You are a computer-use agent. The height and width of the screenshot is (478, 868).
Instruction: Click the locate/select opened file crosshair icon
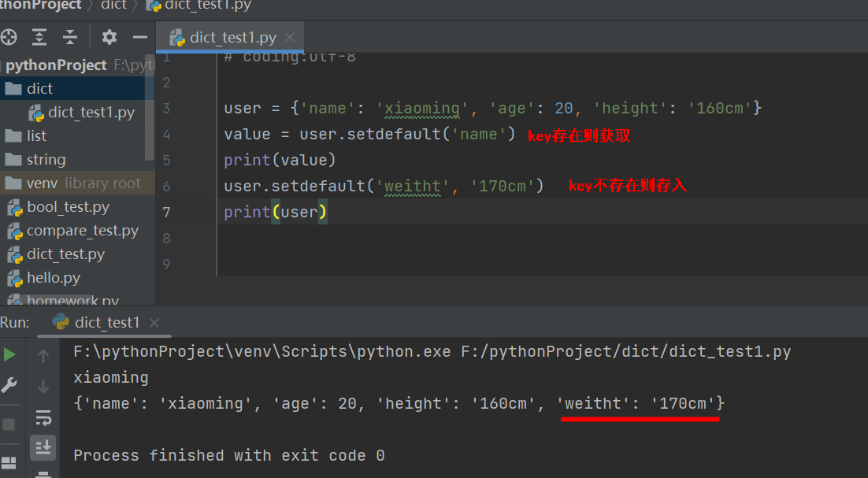[x=9, y=37]
